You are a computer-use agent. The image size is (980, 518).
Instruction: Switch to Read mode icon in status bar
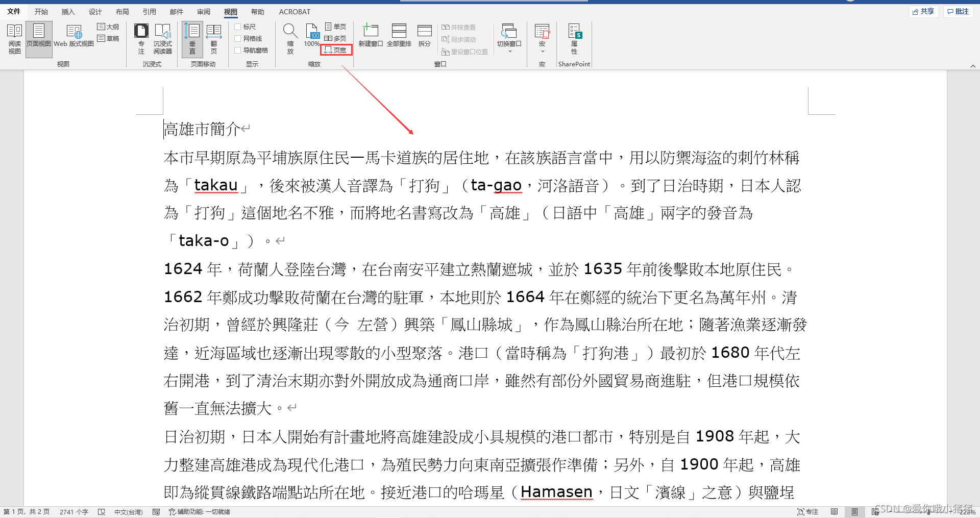pos(834,512)
